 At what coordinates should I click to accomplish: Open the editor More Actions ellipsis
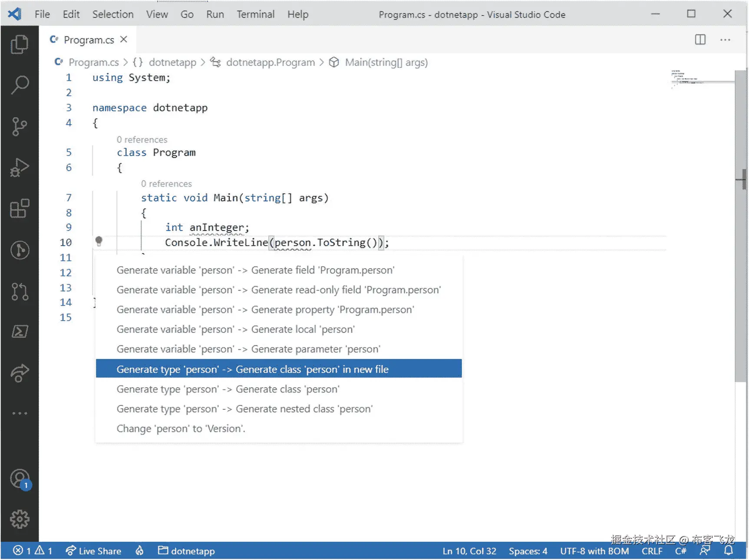click(725, 40)
